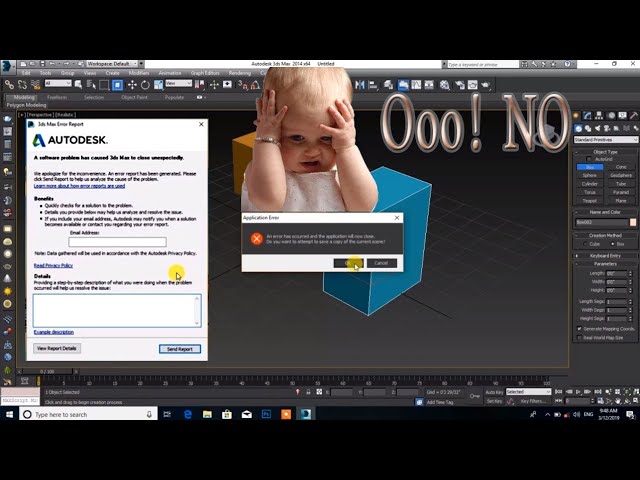Open the Tools menu
The width and height of the screenshot is (640, 480).
tap(45, 73)
